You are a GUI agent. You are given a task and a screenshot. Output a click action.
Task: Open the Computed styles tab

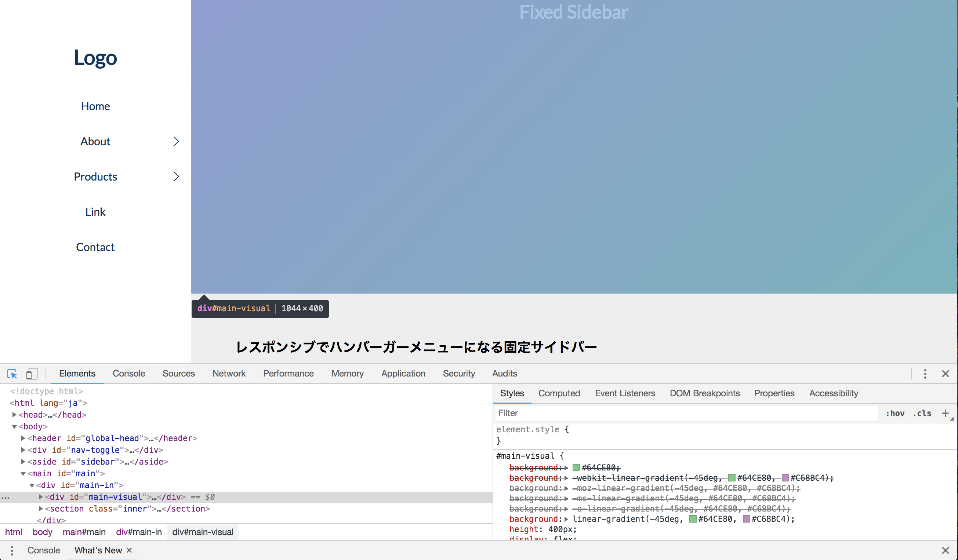[x=559, y=393]
